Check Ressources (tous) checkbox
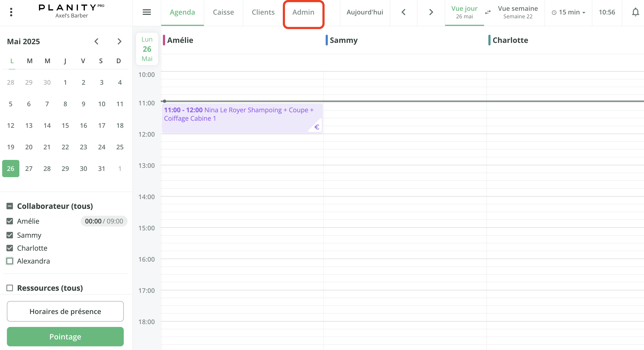 coord(10,288)
